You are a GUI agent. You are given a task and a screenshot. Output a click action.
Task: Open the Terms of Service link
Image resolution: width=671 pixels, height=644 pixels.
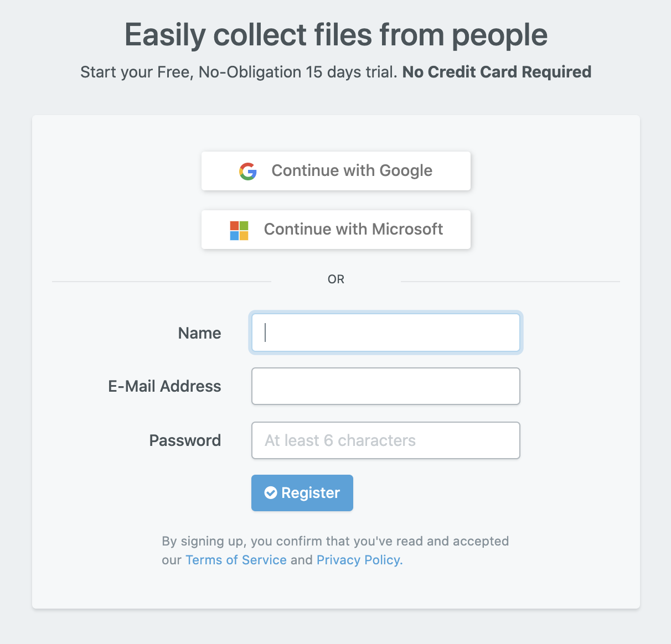point(236,560)
